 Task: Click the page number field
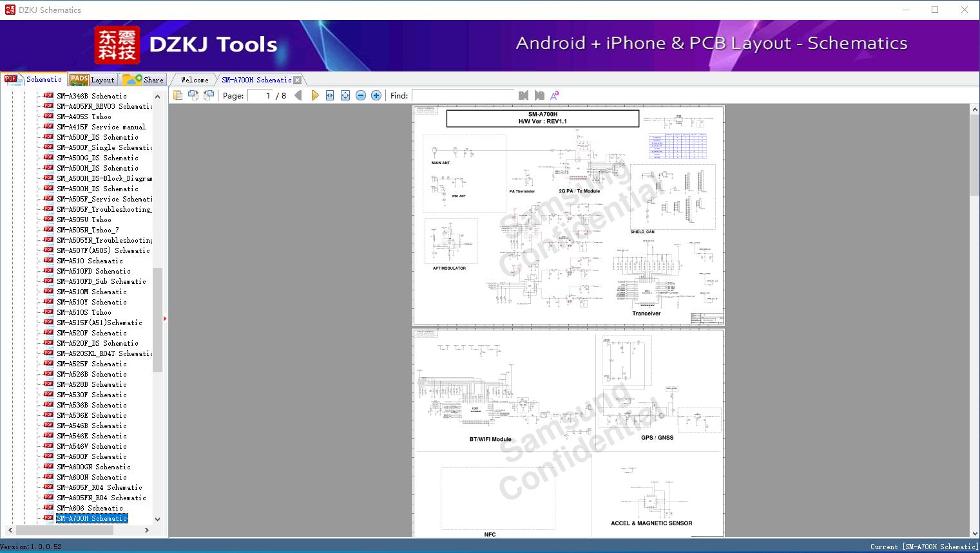[x=259, y=95]
